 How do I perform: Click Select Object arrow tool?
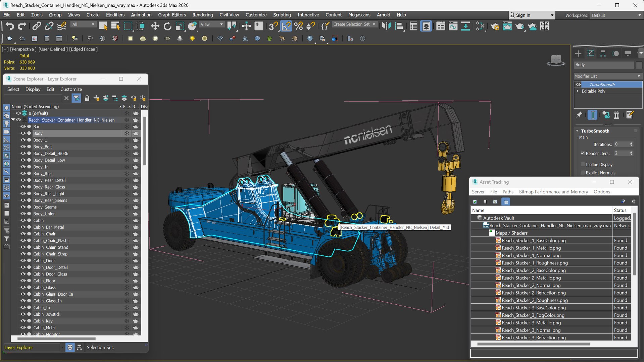click(x=103, y=26)
